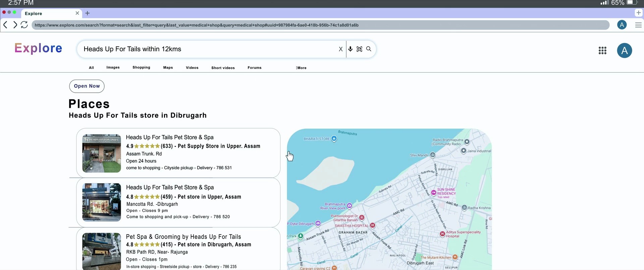Click the Radha Krishna map marker

point(465,208)
